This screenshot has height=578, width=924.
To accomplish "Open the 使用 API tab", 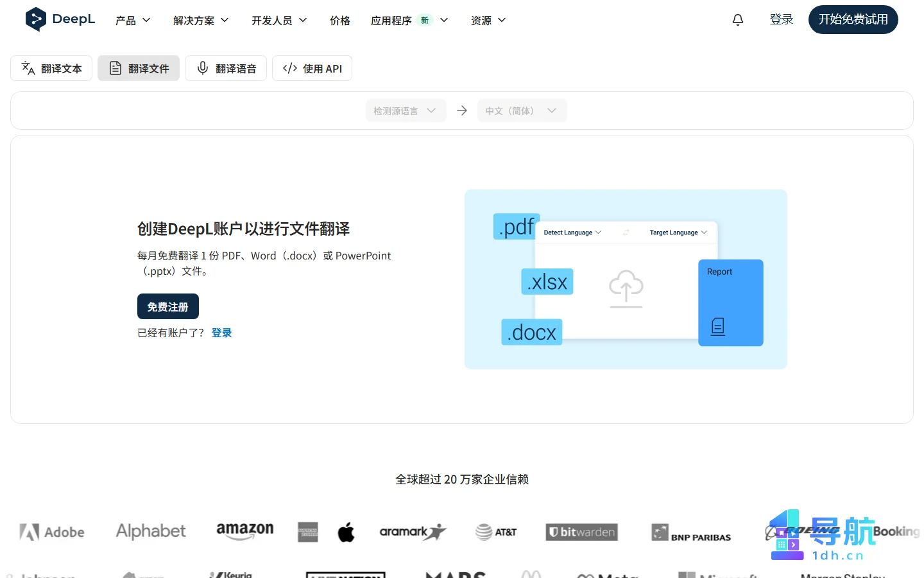I will 312,68.
